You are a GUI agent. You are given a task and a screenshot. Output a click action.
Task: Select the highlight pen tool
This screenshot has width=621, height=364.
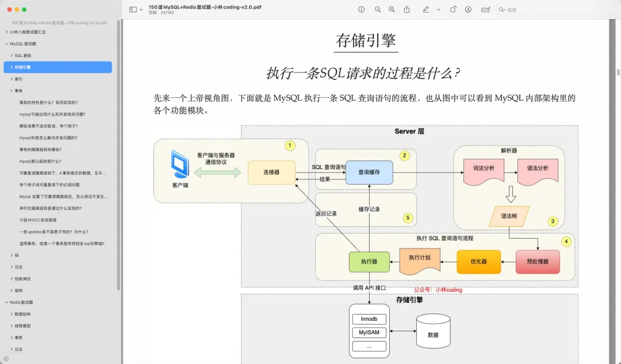(425, 9)
